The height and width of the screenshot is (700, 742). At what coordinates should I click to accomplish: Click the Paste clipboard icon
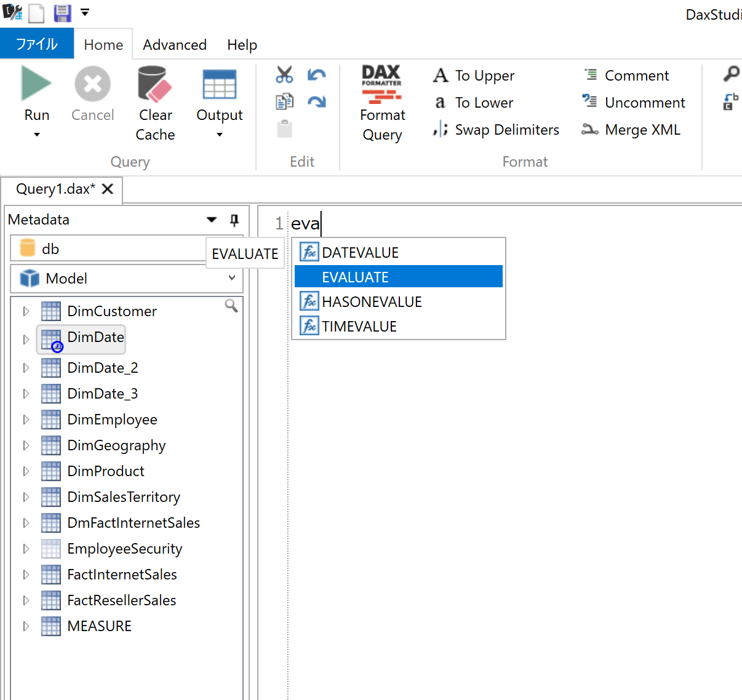click(x=284, y=129)
